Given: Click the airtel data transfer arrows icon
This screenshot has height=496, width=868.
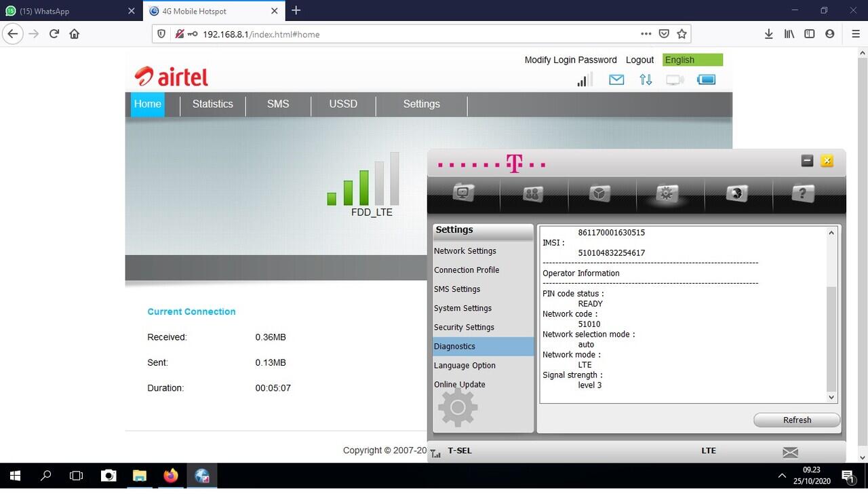Looking at the screenshot, I should (x=646, y=79).
